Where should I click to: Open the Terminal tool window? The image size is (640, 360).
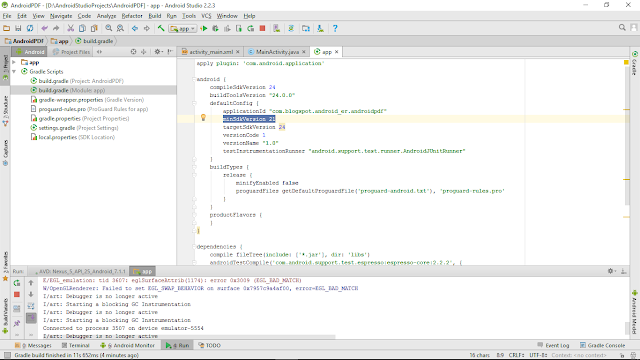pyautogui.click(x=76, y=345)
